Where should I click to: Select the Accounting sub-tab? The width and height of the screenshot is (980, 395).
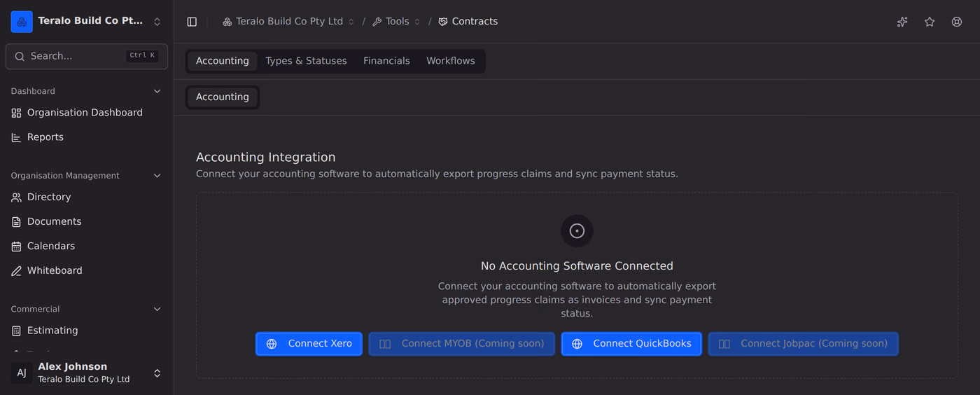click(x=223, y=97)
